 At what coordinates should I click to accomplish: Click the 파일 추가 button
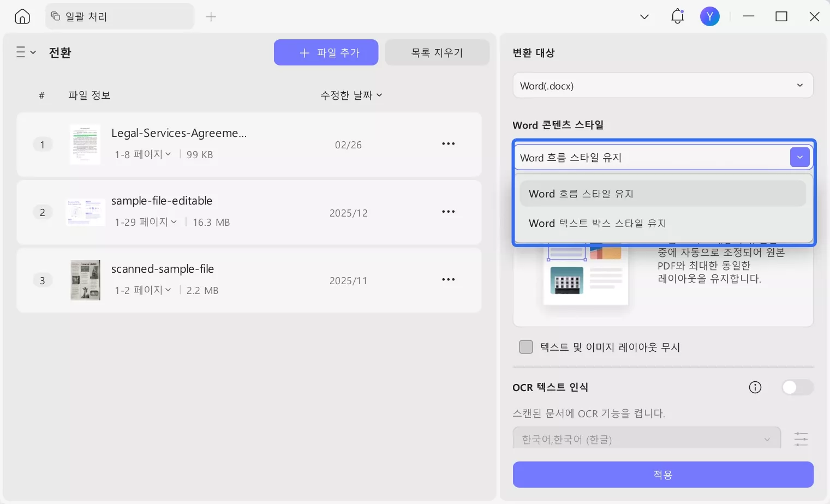[326, 52]
